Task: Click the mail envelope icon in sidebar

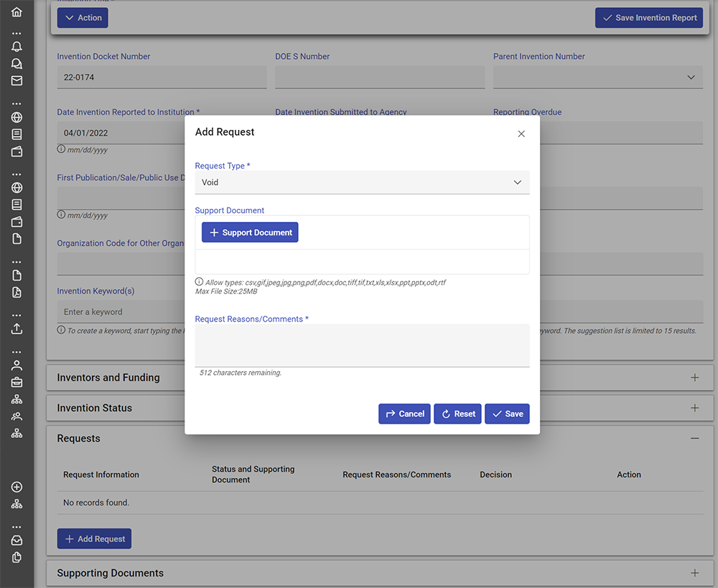Action: 17,80
